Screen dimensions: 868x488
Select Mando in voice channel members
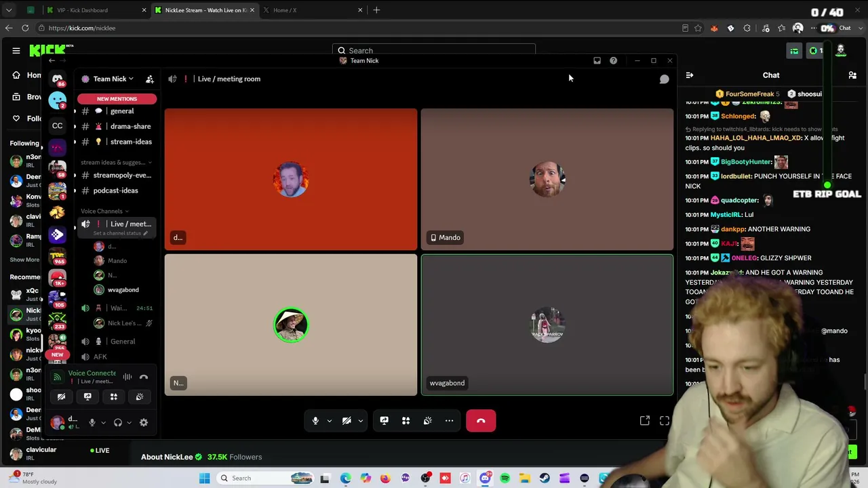[117, 261]
